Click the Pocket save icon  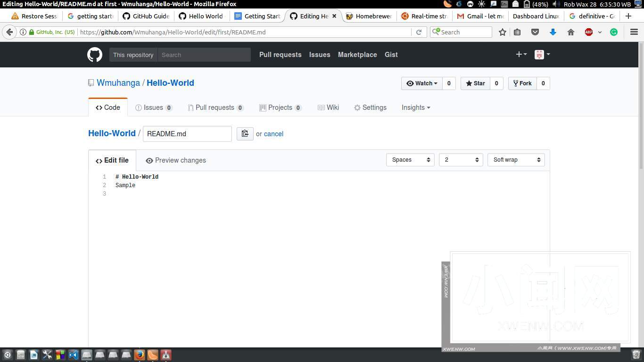[x=535, y=32]
